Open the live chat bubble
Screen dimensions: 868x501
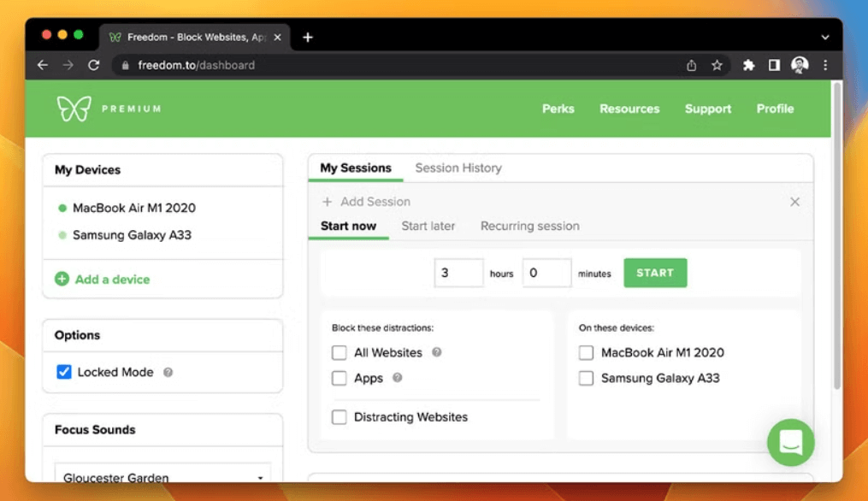pos(790,442)
